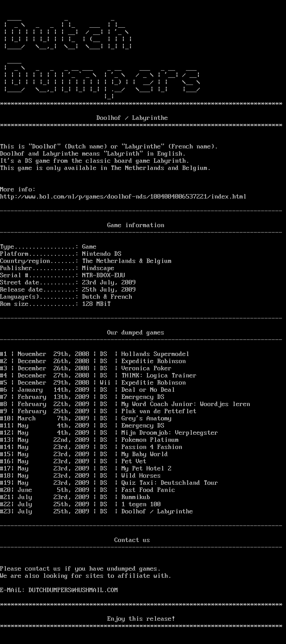Click the 'Our dumped games' section header

[136, 333]
